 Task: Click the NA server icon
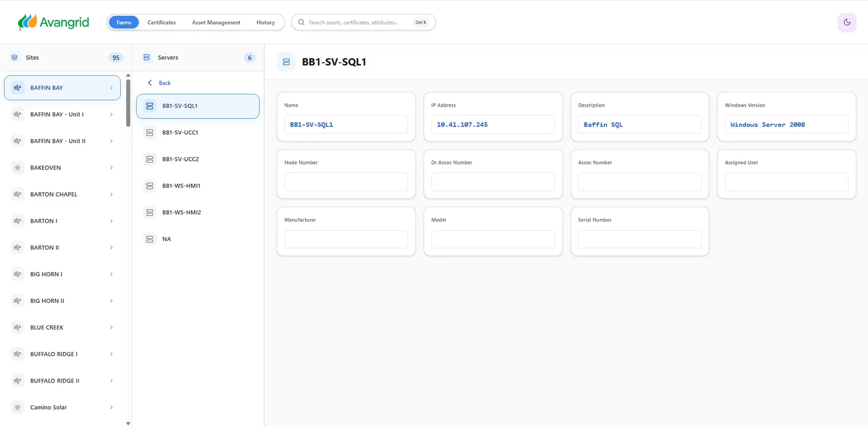point(150,239)
